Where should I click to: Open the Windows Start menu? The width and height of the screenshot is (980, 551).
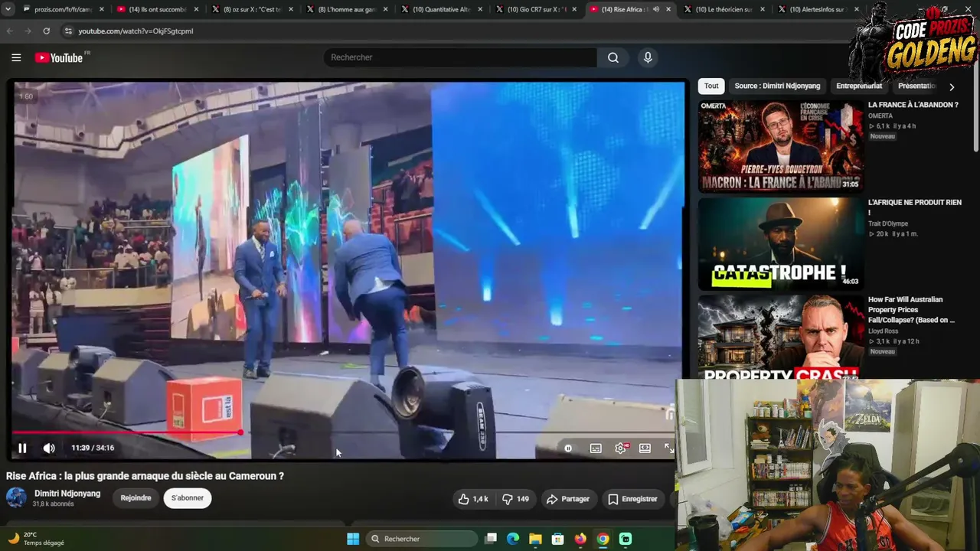point(353,539)
